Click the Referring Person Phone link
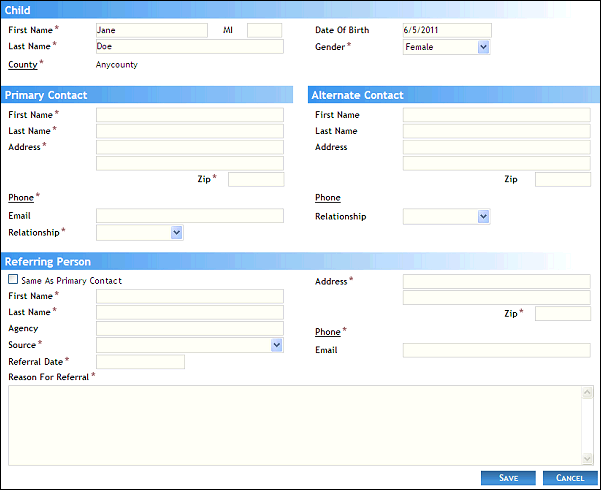The image size is (601, 490). tap(327, 332)
